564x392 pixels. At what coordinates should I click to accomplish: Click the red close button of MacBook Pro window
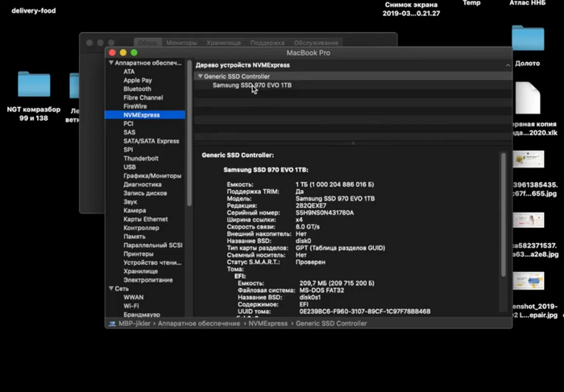tap(112, 52)
